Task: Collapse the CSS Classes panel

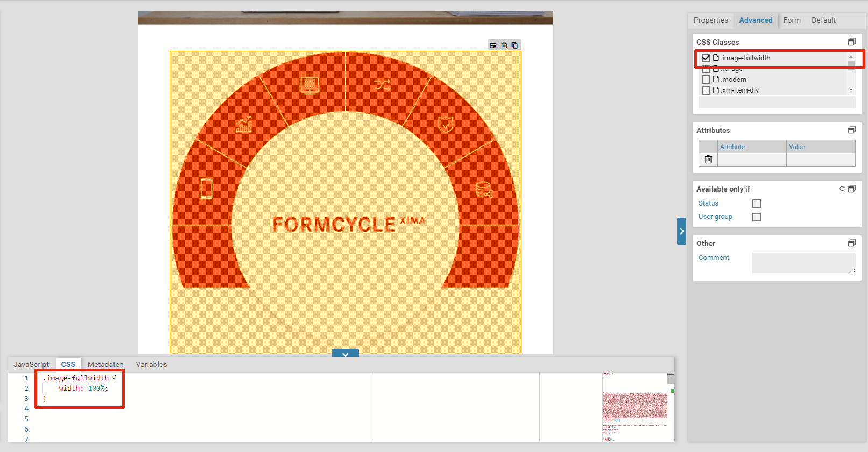Action: [851, 42]
